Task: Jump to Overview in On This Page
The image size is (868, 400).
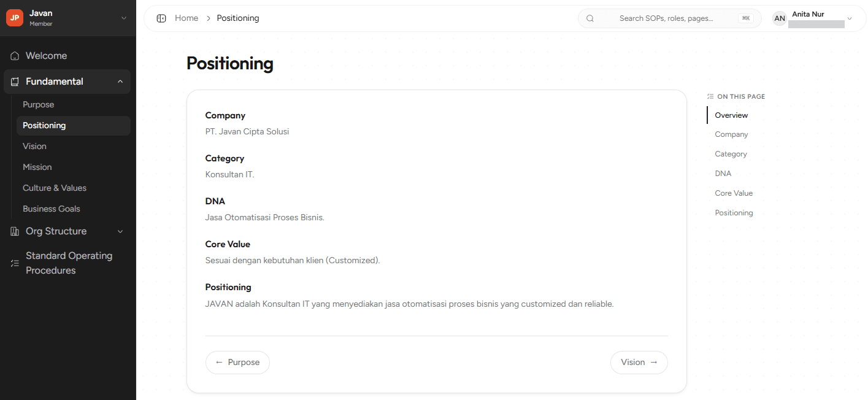Action: (x=731, y=115)
